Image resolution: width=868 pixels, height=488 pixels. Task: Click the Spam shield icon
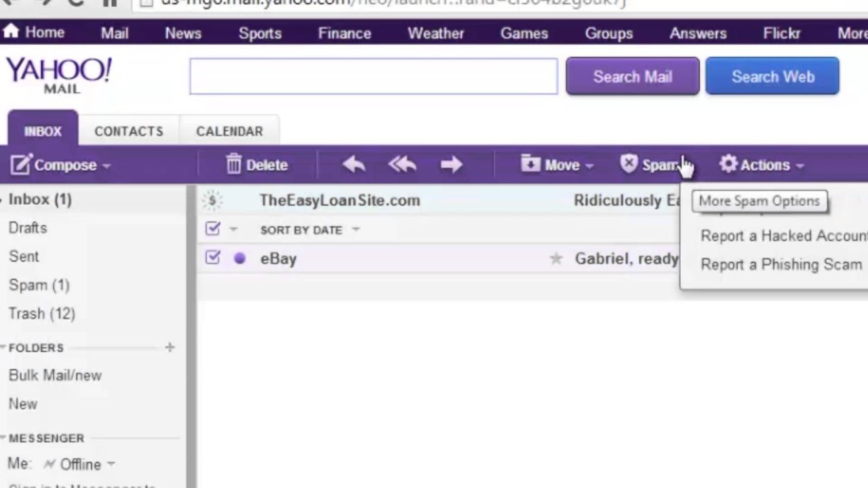(629, 164)
